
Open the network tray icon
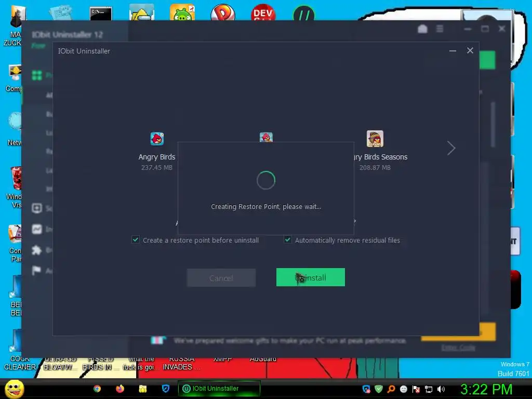coord(429,389)
